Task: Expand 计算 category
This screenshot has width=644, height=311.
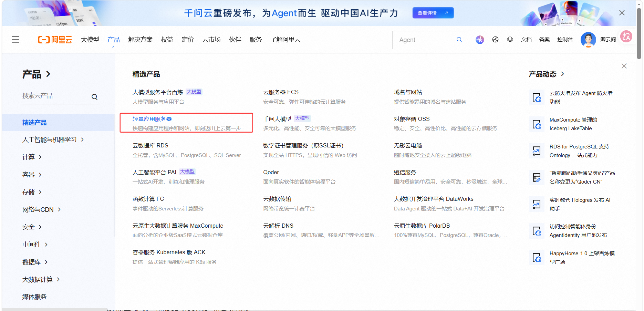Action: tap(32, 157)
